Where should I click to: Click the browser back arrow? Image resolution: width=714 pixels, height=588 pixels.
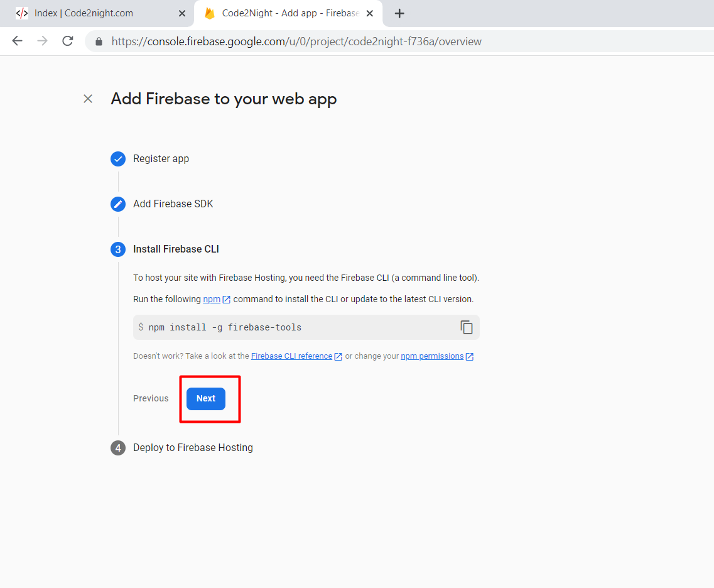pyautogui.click(x=18, y=41)
